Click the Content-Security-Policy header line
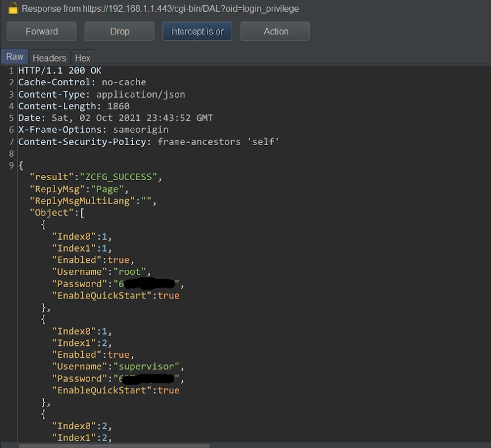This screenshot has height=448, width=491. 148,142
